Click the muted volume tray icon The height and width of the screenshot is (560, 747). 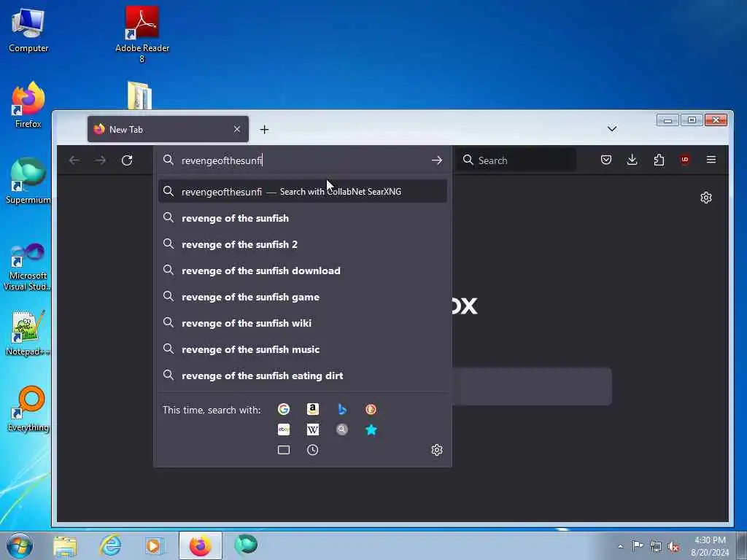673,546
